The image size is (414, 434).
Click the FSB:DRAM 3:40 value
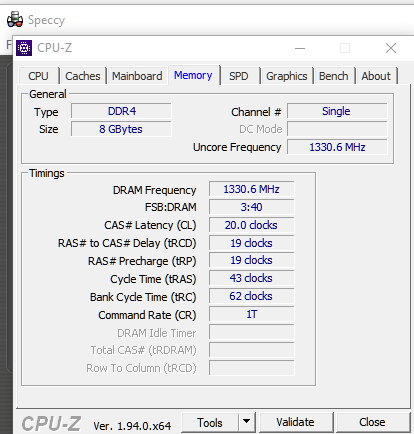[252, 207]
